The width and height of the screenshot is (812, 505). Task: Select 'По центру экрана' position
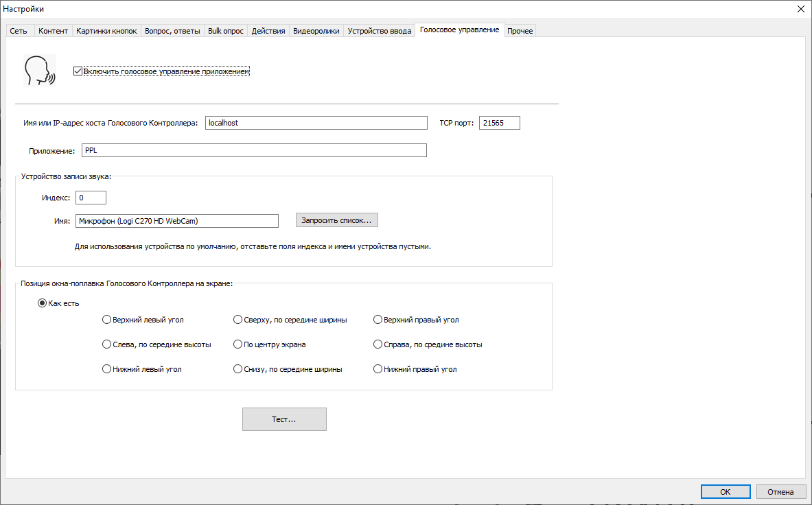coord(238,344)
